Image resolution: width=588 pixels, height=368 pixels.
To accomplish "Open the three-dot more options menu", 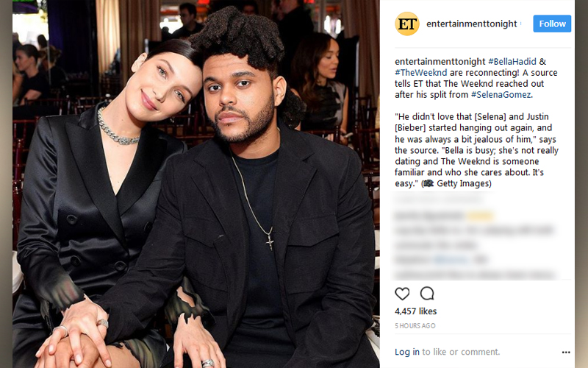I will click(x=566, y=353).
